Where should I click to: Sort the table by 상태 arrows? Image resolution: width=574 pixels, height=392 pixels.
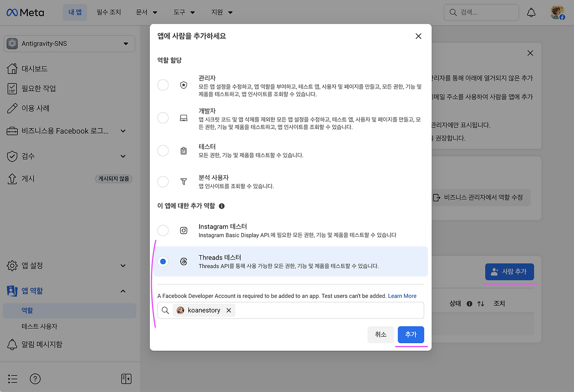click(x=481, y=304)
